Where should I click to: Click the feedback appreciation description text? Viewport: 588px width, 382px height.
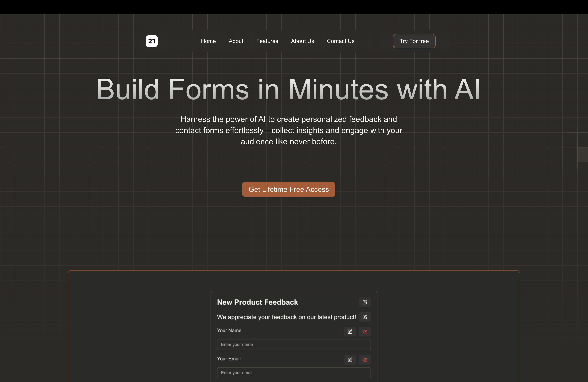[286, 317]
